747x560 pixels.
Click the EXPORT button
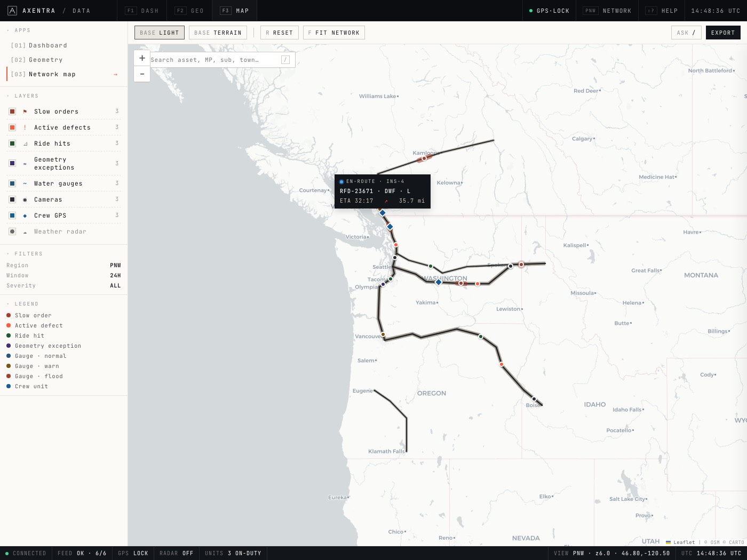[x=723, y=33]
